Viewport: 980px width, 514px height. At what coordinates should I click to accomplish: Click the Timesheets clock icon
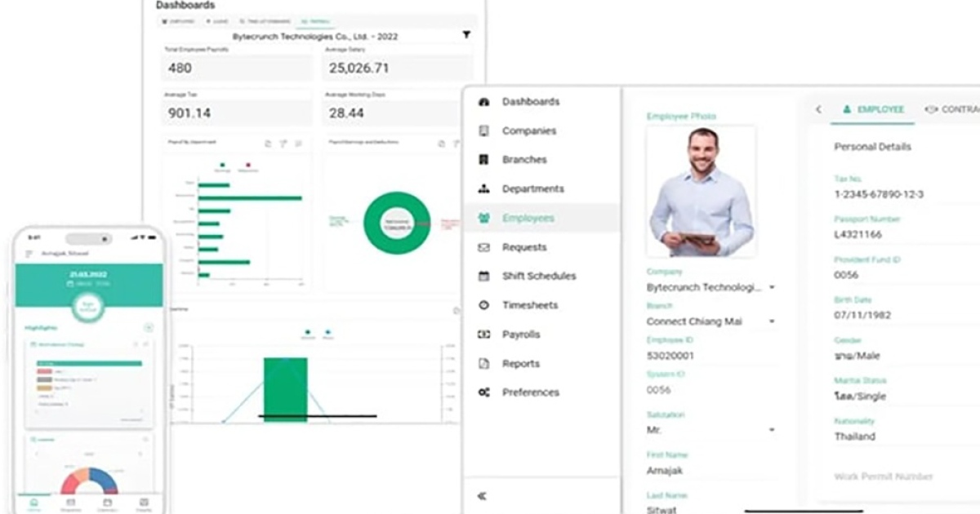[483, 305]
